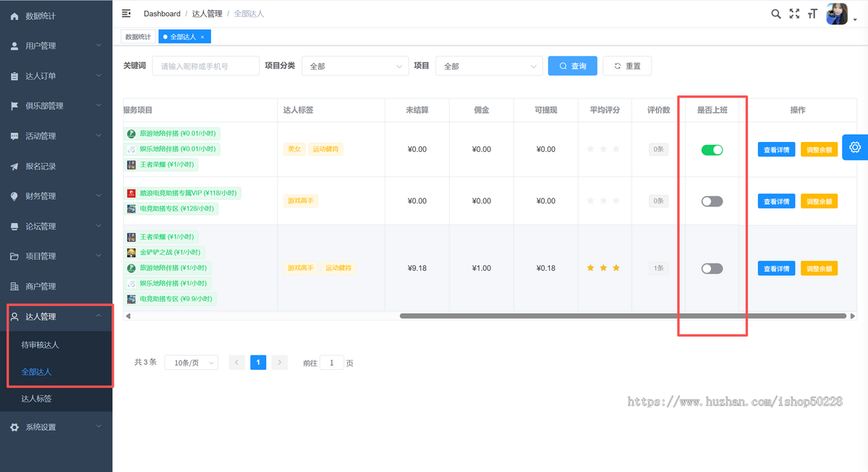
Task: Switch to the 数据统计 tab
Action: [x=138, y=37]
